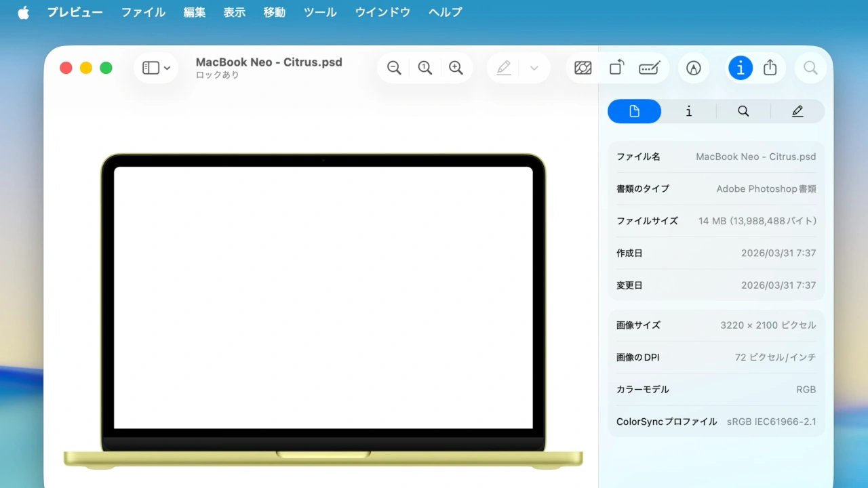The width and height of the screenshot is (868, 488).
Task: Open the ウインドウ menu
Action: pos(382,12)
